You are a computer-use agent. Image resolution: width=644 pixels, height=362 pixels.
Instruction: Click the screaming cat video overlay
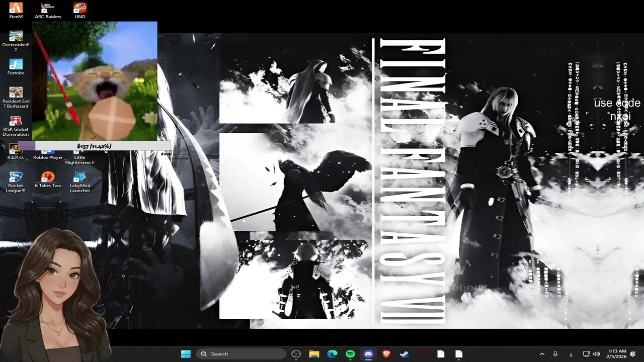tap(95, 81)
